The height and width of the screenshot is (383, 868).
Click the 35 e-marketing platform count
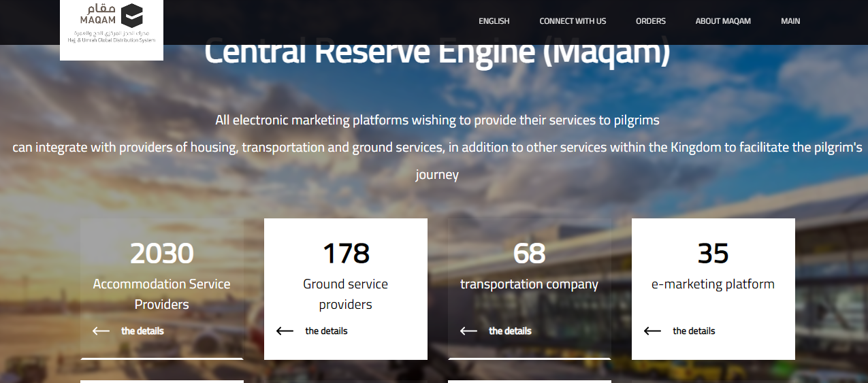[x=713, y=254]
